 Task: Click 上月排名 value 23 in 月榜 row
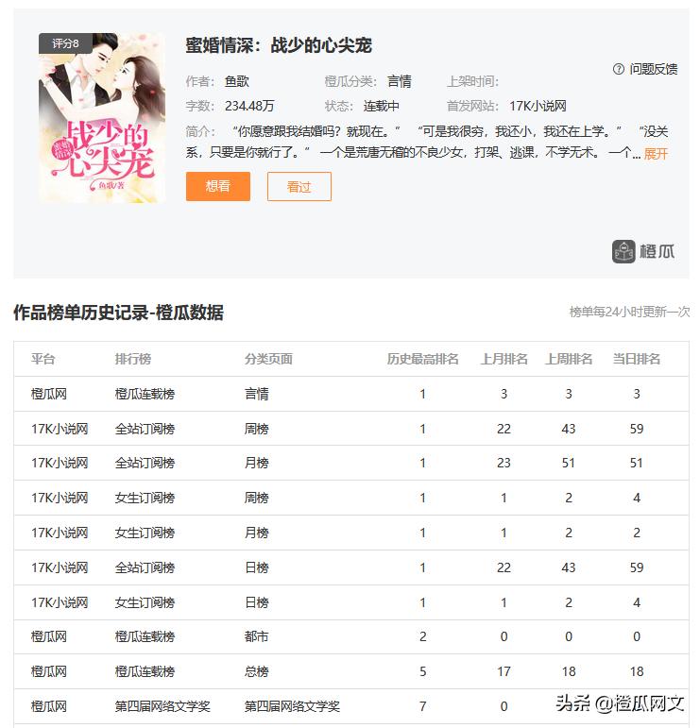click(504, 463)
